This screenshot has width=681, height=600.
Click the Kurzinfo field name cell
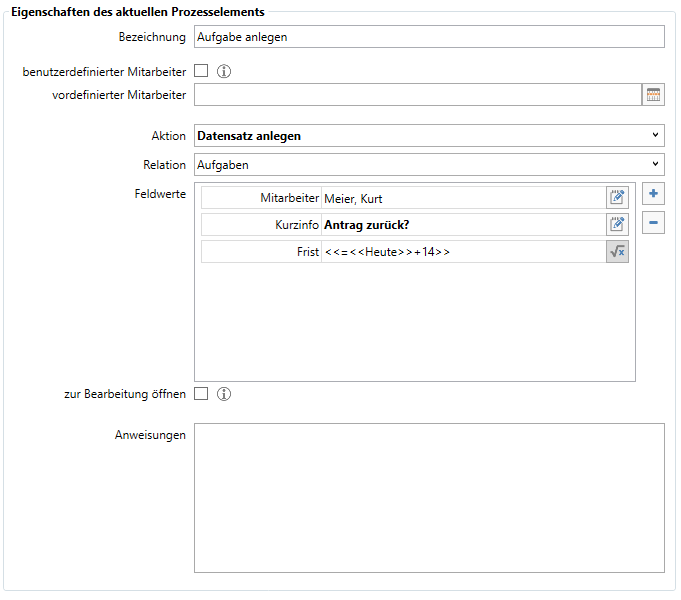click(x=261, y=225)
